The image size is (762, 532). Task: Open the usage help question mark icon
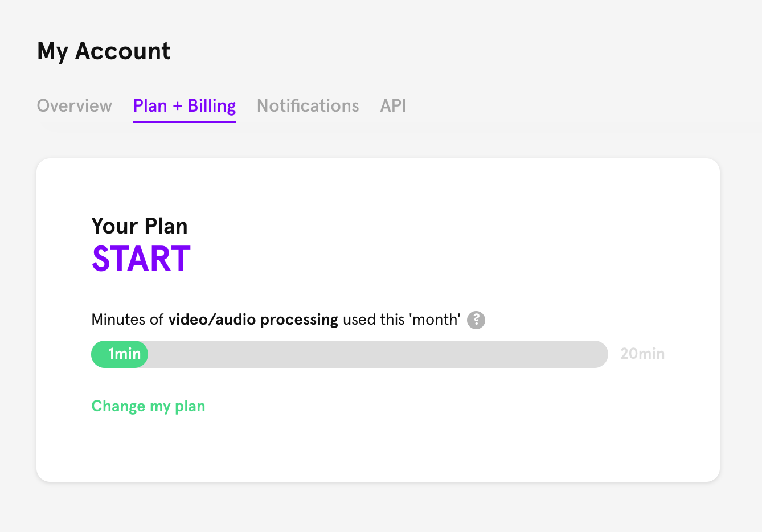click(x=476, y=320)
